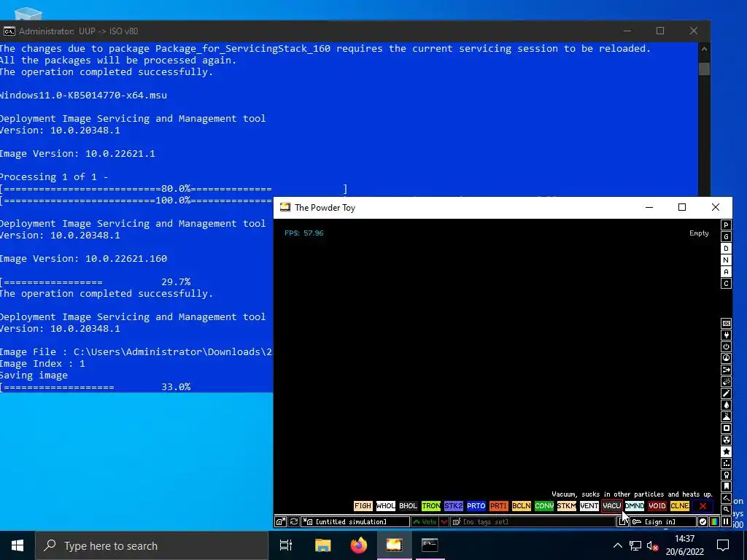Select the CLNE element
This screenshot has height=560, width=747.
680,506
